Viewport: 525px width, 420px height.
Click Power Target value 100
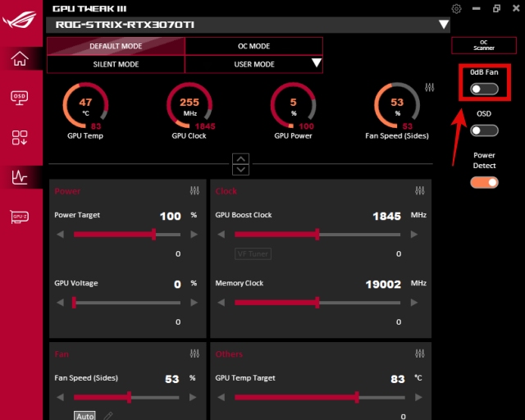click(171, 216)
